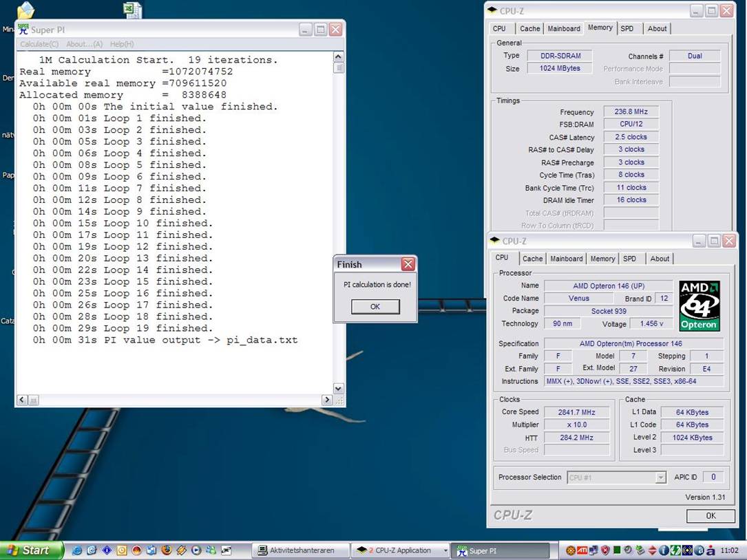Viewport: 747px width, 560px height.
Task: Select the Cache tab in back CPU-Z window
Action: pos(529,29)
